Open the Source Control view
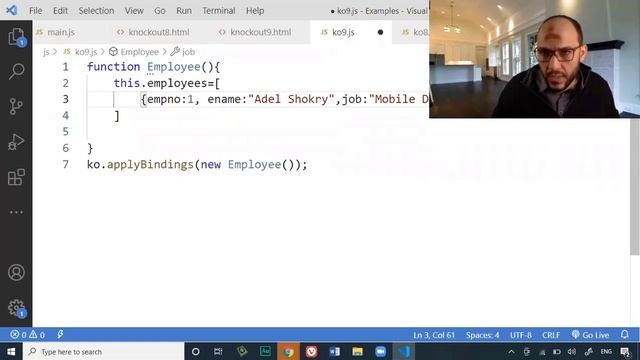 coord(16,107)
